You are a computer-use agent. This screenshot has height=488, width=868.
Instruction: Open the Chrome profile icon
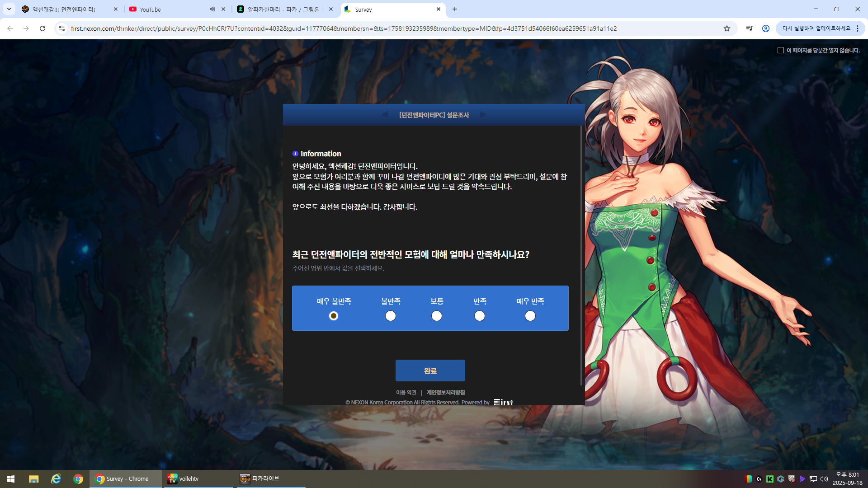pos(766,28)
